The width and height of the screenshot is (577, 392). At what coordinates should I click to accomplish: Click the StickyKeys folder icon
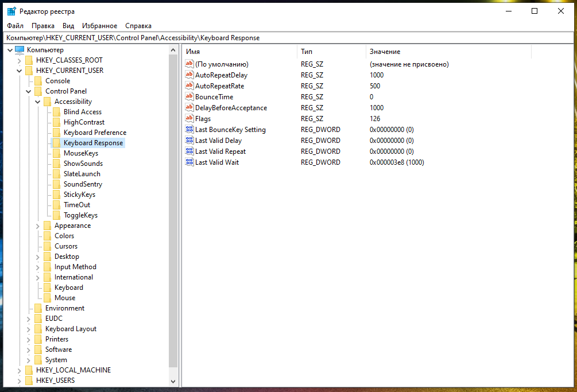[57, 195]
